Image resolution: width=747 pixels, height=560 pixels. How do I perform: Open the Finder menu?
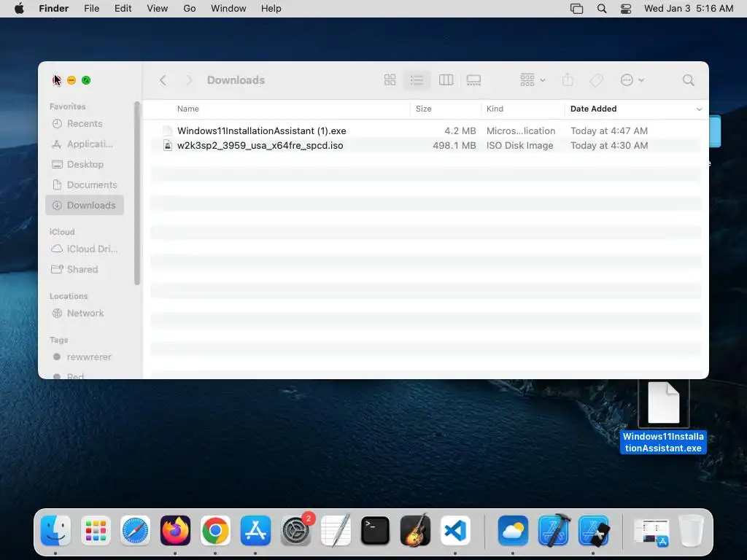tap(54, 9)
